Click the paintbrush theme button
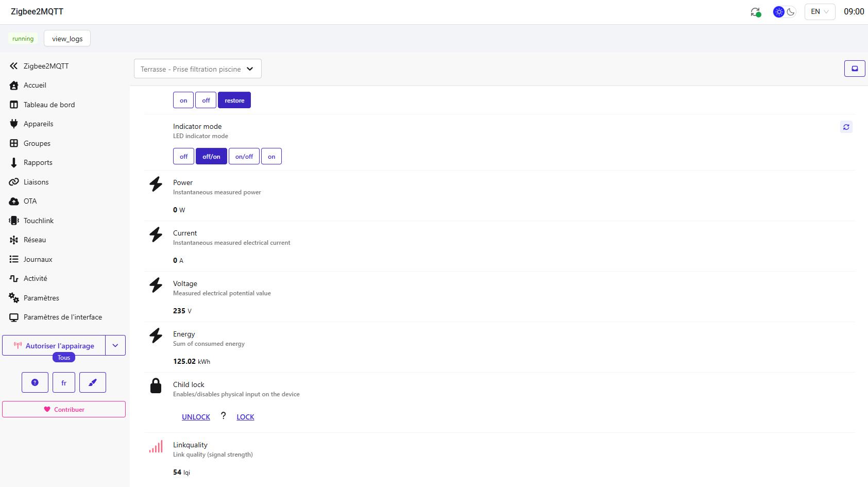The height and width of the screenshot is (487, 868). click(x=93, y=382)
